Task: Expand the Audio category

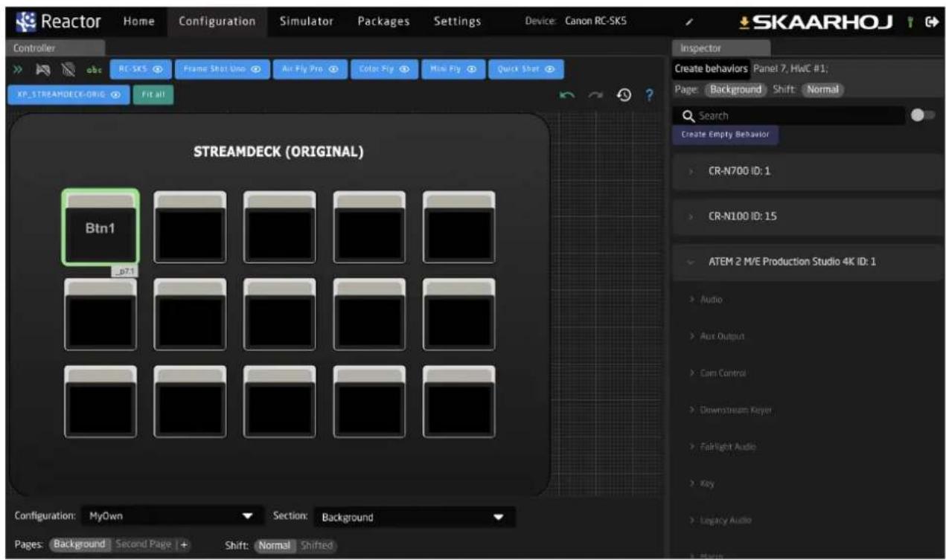Action: point(707,299)
